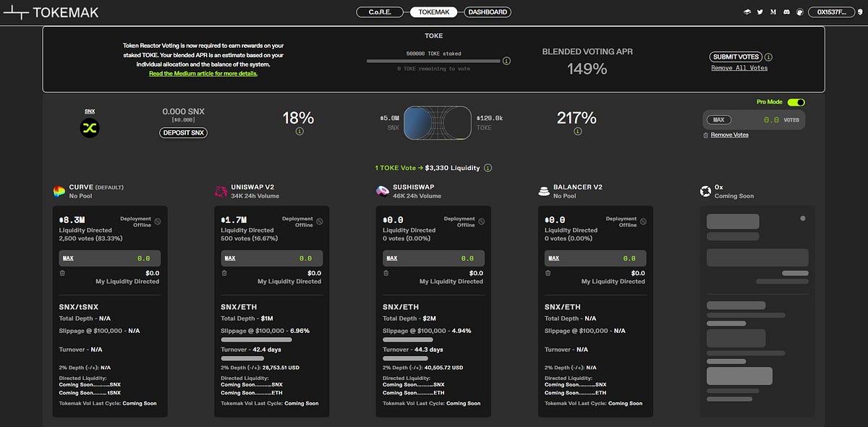The image size is (868, 427).
Task: Click Uniswap 2% Depth 28,753.51 USD text
Action: point(260,368)
